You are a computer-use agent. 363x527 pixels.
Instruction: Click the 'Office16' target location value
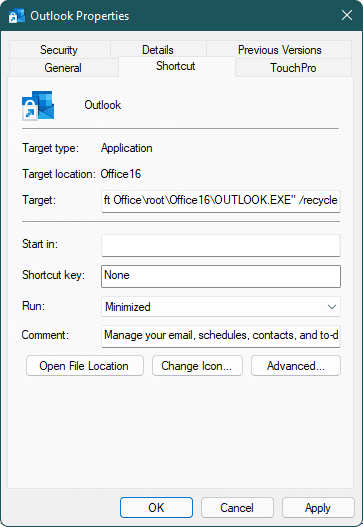tap(121, 174)
